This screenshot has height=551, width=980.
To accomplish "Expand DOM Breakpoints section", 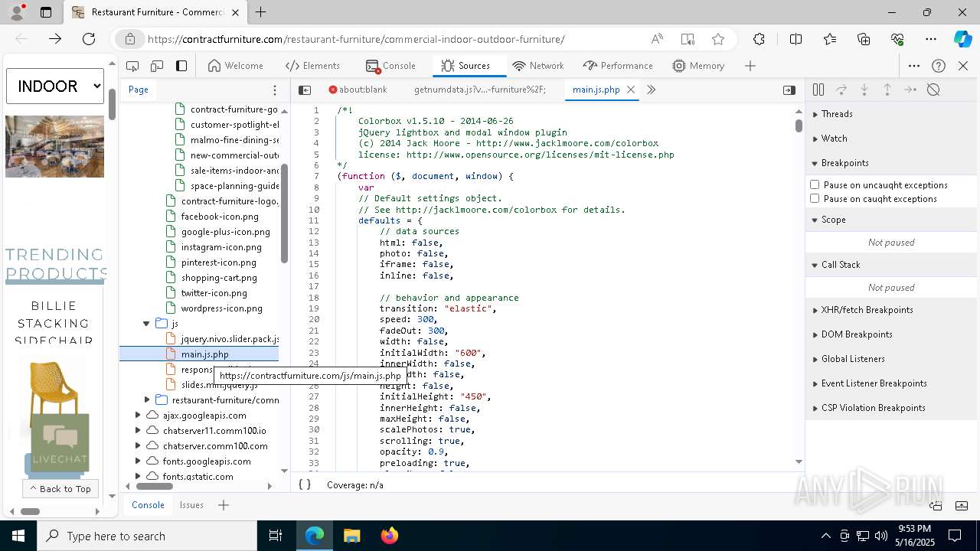I will (x=891, y=334).
